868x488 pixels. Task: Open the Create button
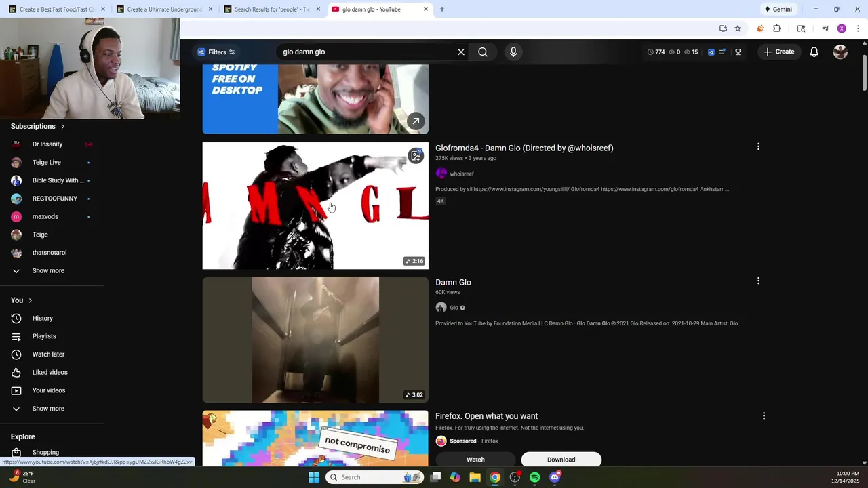coord(778,52)
